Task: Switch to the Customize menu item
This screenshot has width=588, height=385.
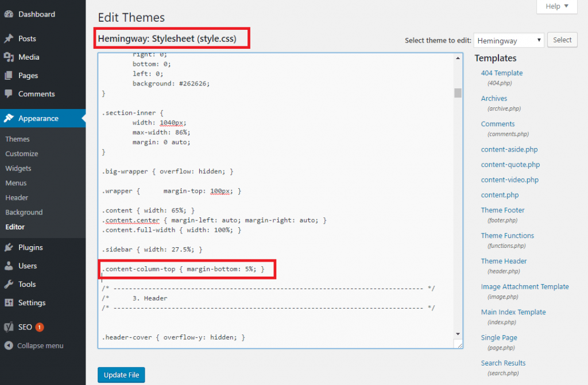Action: (x=21, y=153)
